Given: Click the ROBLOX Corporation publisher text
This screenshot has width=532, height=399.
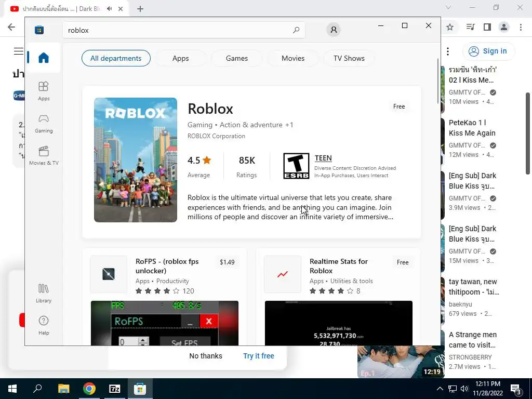Looking at the screenshot, I should click(216, 136).
